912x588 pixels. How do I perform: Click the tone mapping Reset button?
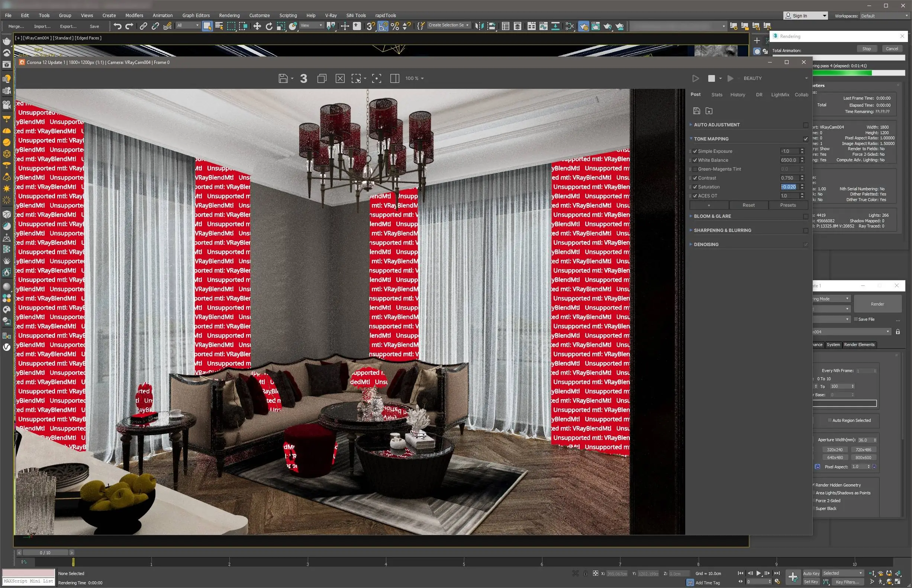tap(748, 205)
